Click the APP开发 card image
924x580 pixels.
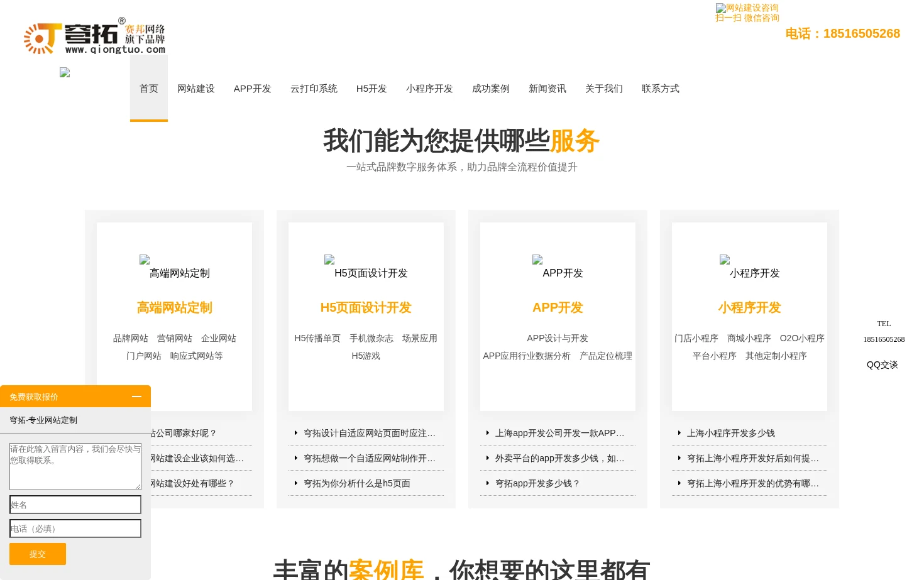tap(558, 267)
